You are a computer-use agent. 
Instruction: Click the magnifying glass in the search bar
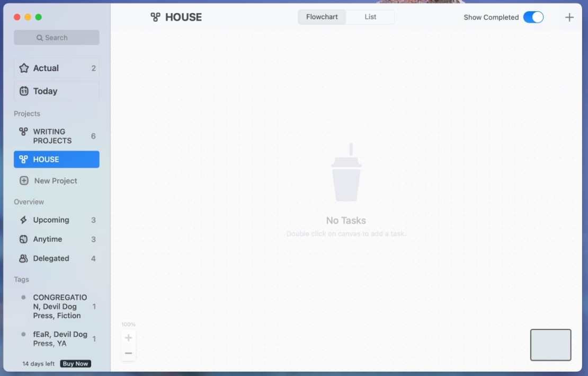pos(39,37)
